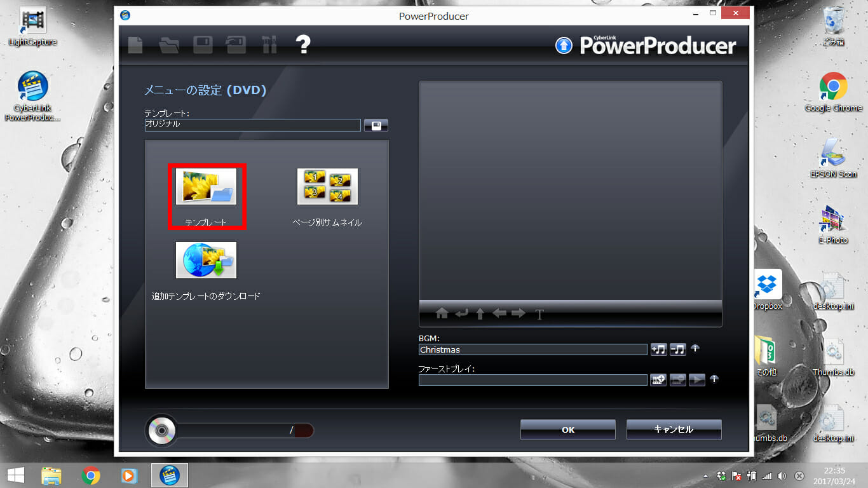The width and height of the screenshot is (868, 488).
Task: Click the text T icon under preview
Action: click(x=539, y=314)
